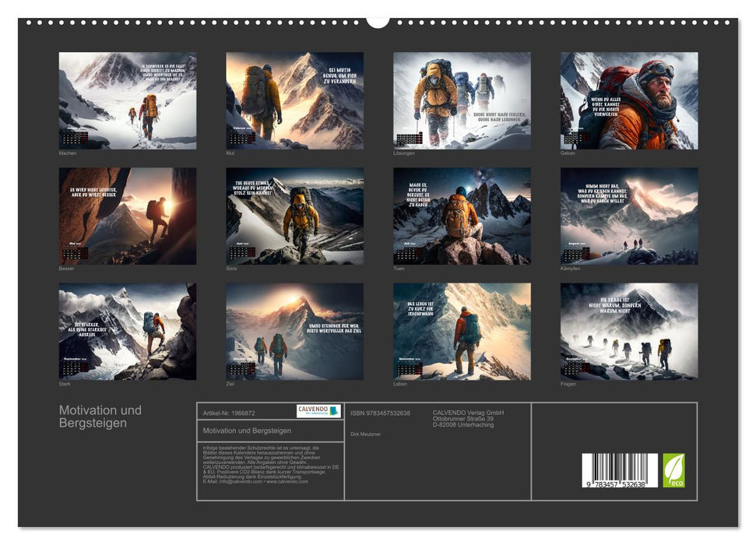Open the 'Machen' January thumbnail
The width and height of the screenshot is (756, 545).
[128, 100]
